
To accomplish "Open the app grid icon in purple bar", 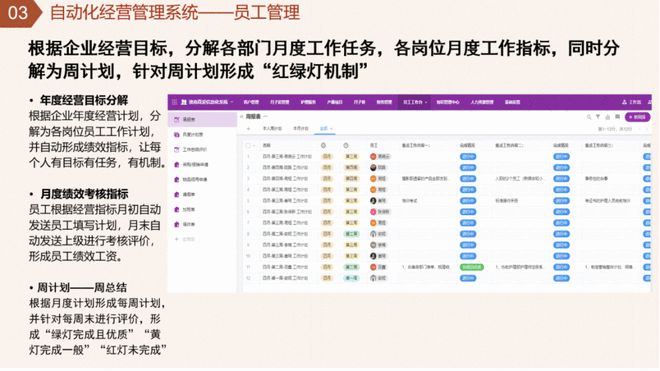I will (174, 102).
